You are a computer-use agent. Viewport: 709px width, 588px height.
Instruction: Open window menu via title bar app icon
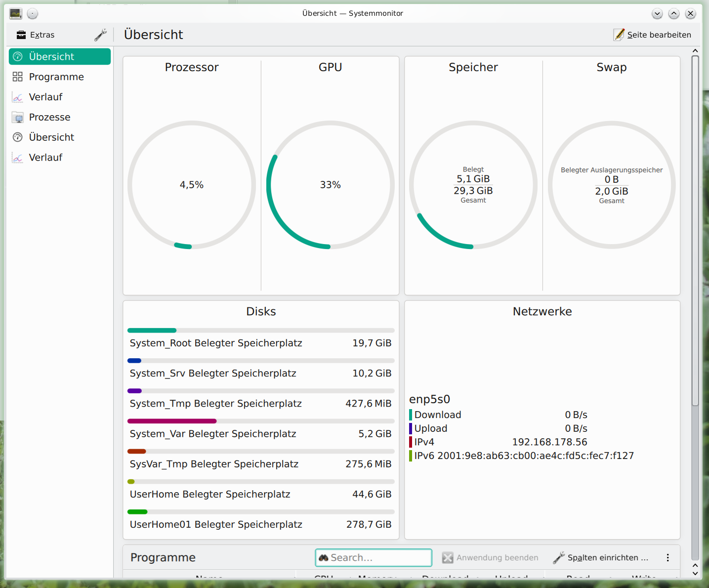[16, 14]
